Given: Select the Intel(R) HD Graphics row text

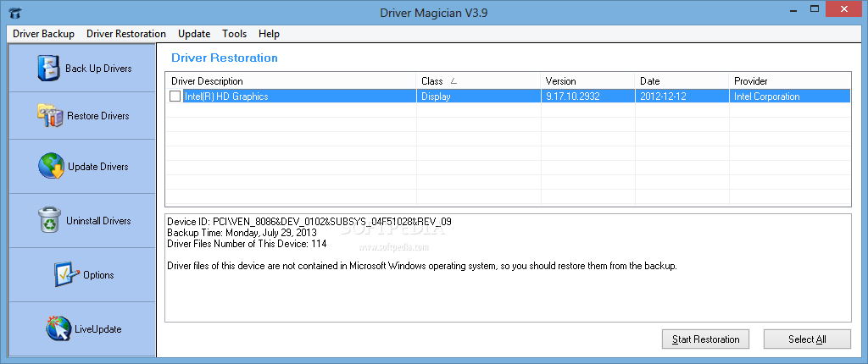Looking at the screenshot, I should tap(225, 97).
